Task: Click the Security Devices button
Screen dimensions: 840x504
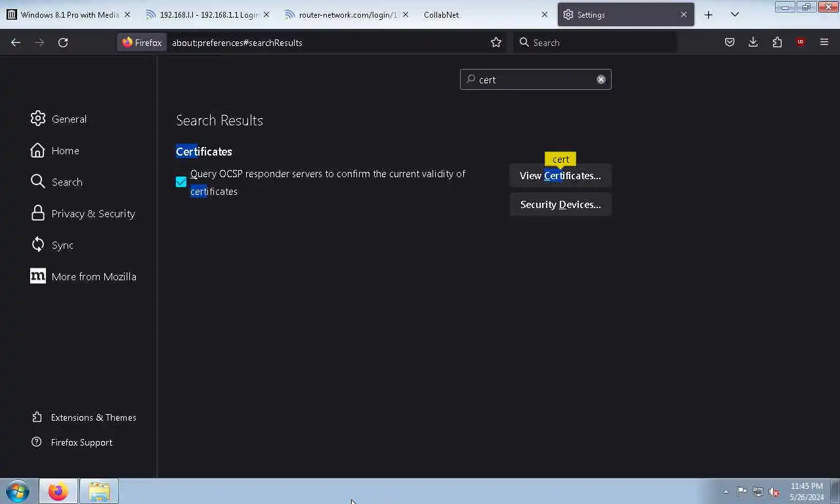Action: coord(560,205)
